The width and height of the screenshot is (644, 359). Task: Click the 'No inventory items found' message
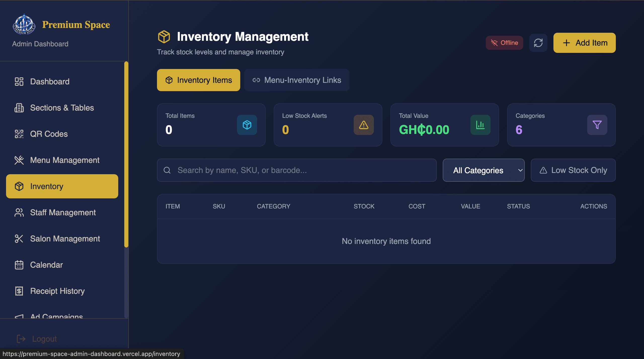(x=386, y=241)
